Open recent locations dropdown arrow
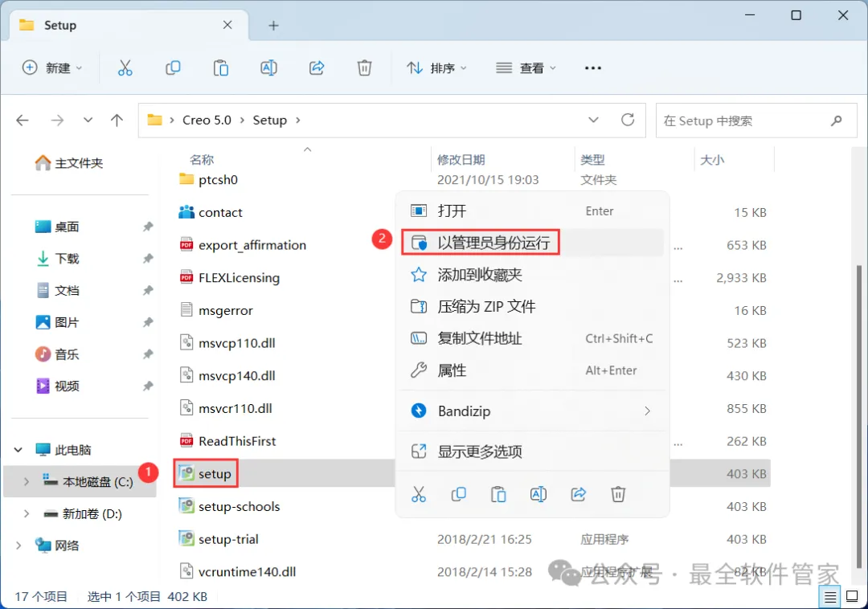The image size is (868, 609). click(x=88, y=120)
